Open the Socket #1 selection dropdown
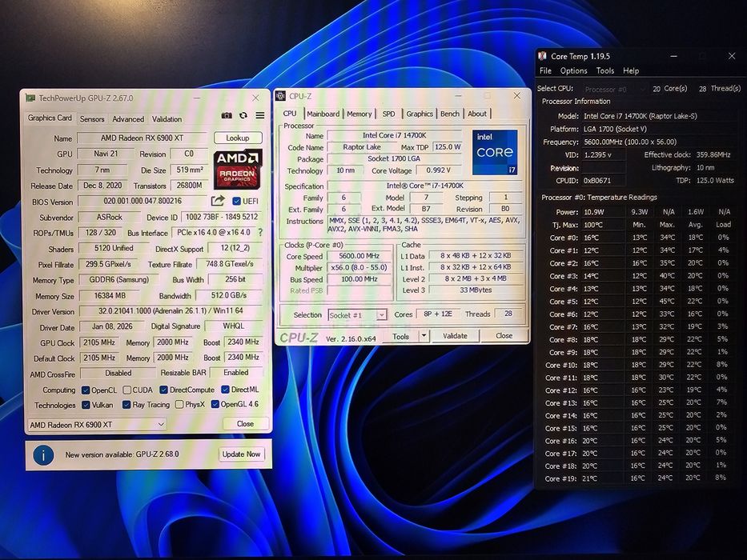The image size is (747, 560). click(x=357, y=315)
